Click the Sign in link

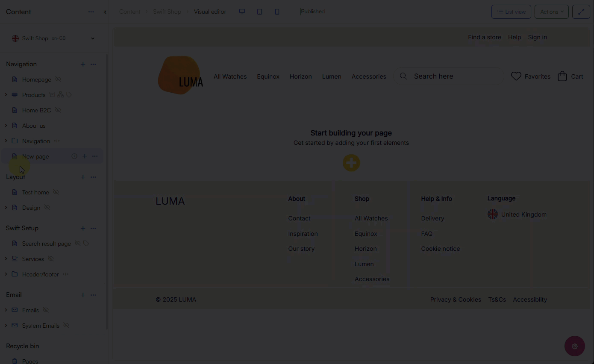(537, 37)
